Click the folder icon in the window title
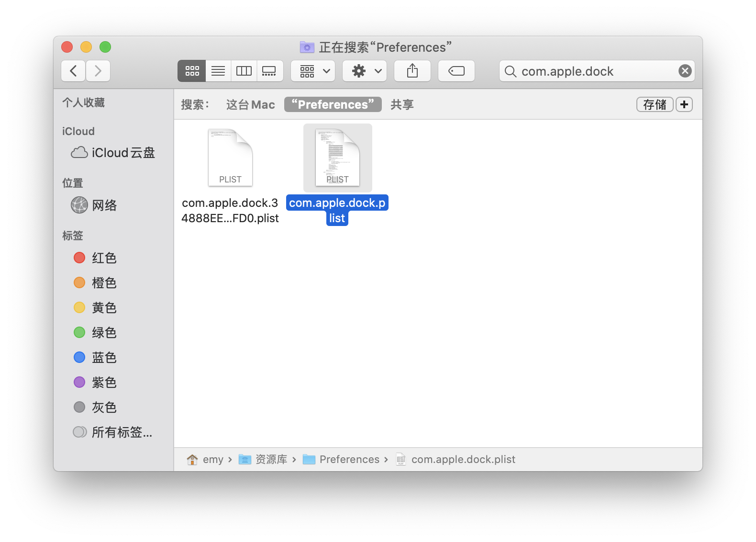Viewport: 756px width, 542px height. [307, 47]
